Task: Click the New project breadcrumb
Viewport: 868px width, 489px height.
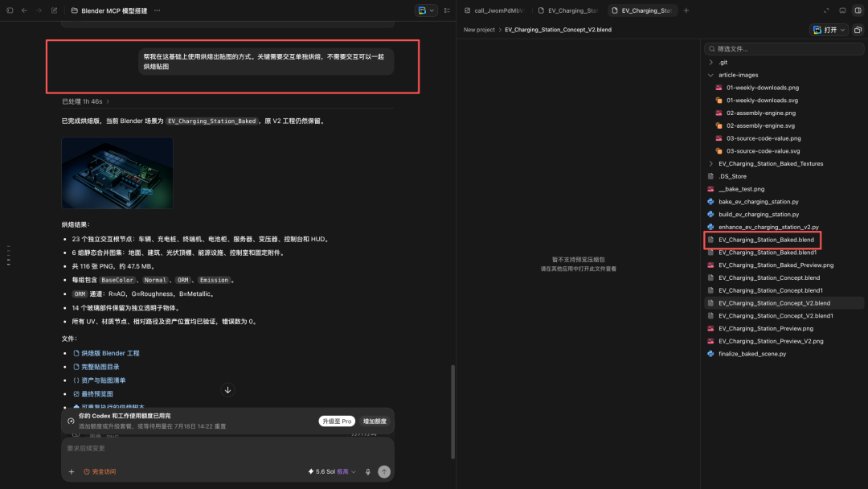Action: click(479, 30)
